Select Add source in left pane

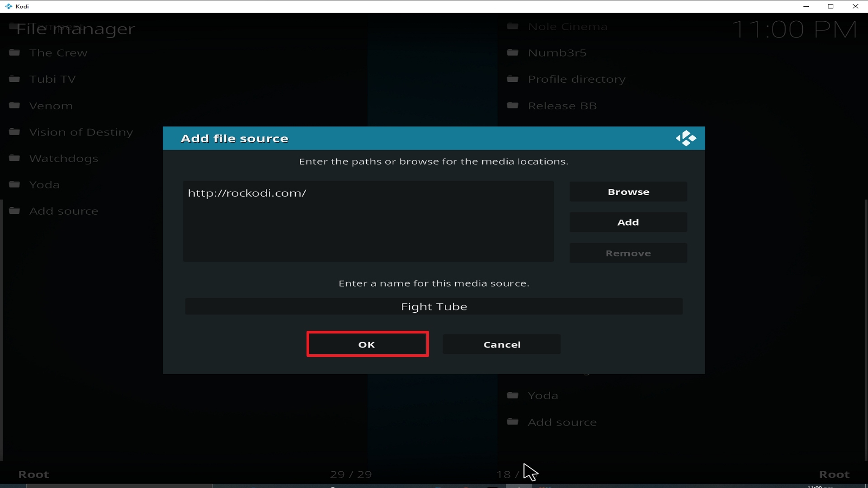point(64,211)
